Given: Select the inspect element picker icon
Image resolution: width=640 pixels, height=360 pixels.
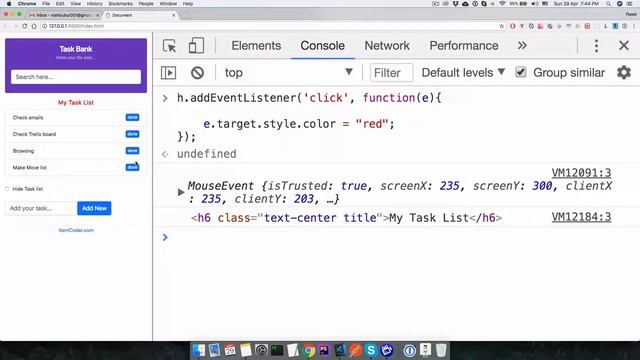Looking at the screenshot, I should pos(169,46).
